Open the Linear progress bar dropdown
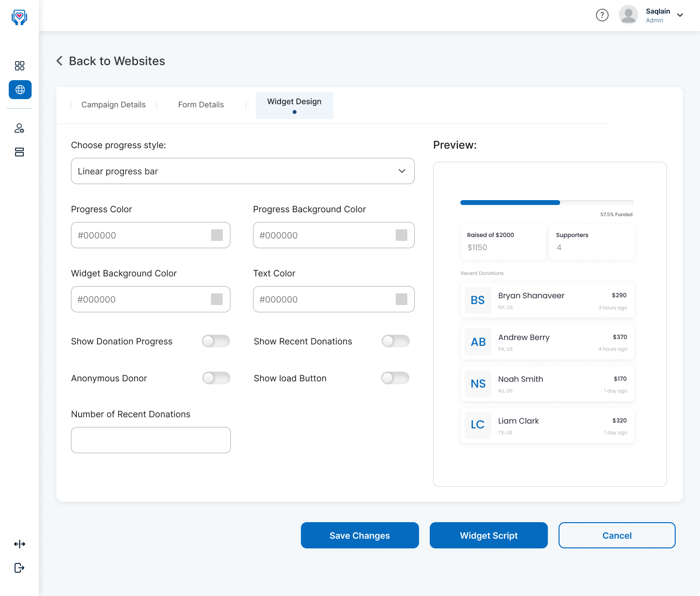 [x=243, y=171]
